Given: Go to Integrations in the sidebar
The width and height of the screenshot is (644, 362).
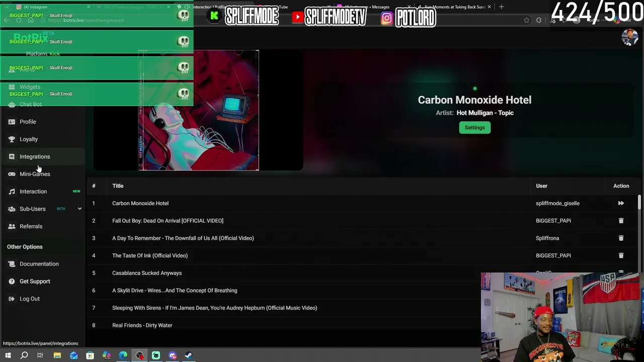Looking at the screenshot, I should 35,156.
